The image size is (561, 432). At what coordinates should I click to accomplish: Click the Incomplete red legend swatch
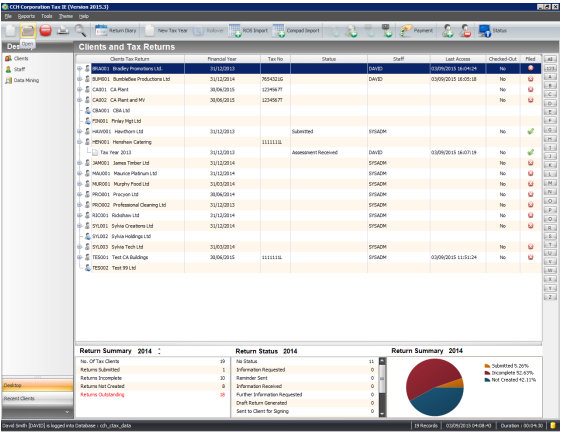(x=487, y=373)
